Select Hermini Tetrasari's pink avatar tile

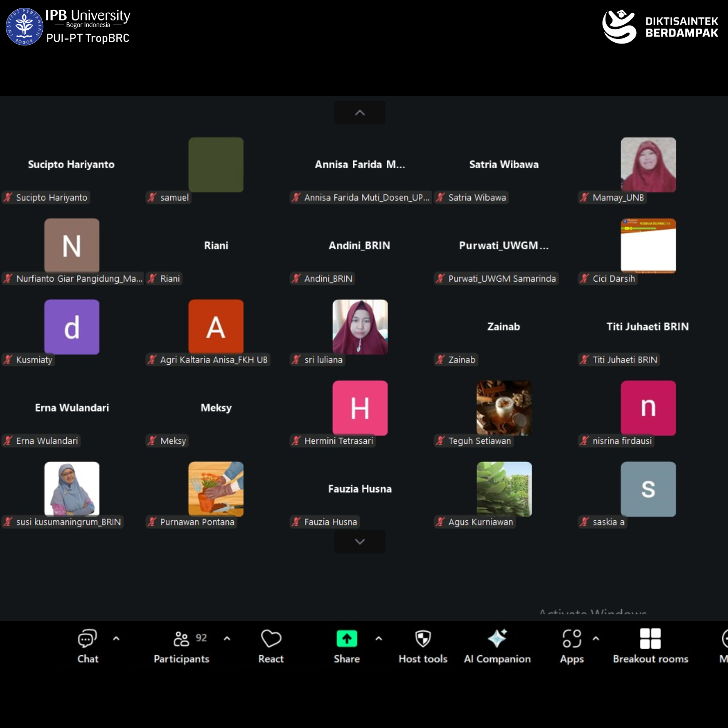(360, 408)
